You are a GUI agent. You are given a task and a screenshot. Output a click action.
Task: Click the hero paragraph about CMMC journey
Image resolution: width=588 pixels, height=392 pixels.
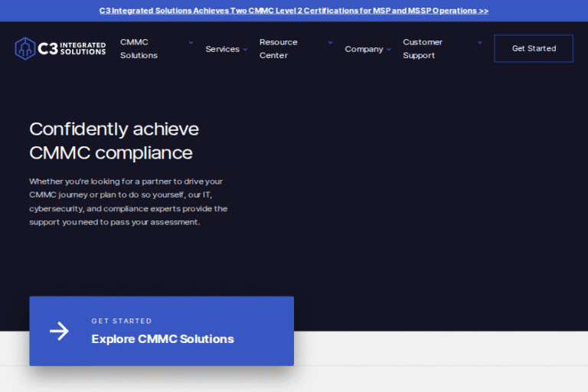[128, 201]
